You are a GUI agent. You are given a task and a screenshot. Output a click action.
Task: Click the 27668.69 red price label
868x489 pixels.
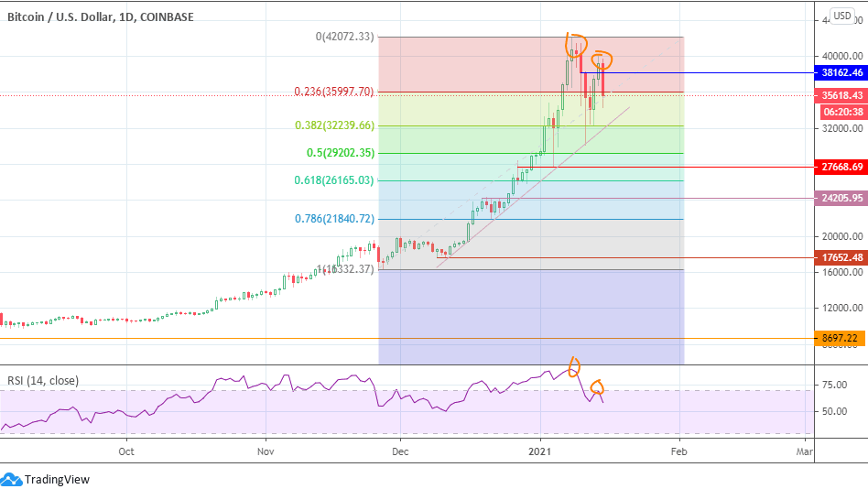tap(841, 167)
